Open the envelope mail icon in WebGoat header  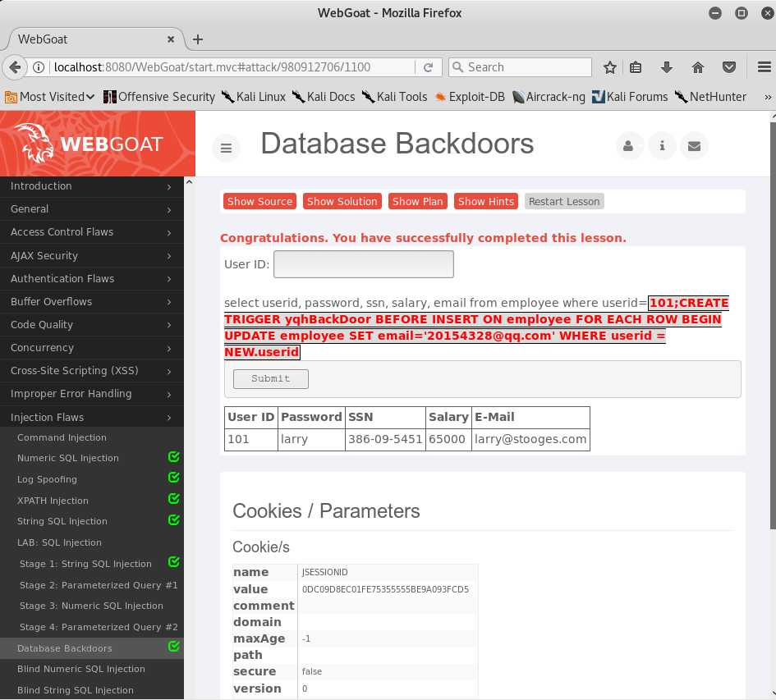coord(695,146)
